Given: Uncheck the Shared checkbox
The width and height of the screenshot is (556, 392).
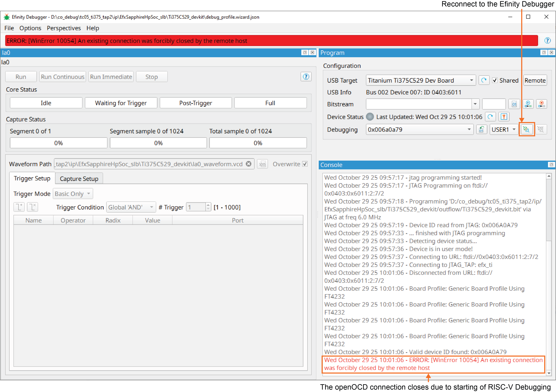Looking at the screenshot, I should 495,80.
